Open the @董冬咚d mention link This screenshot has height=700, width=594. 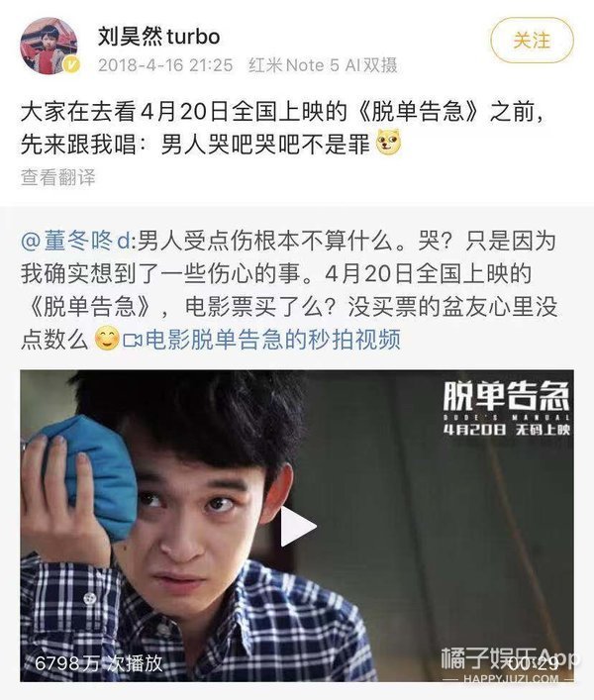click(x=77, y=241)
